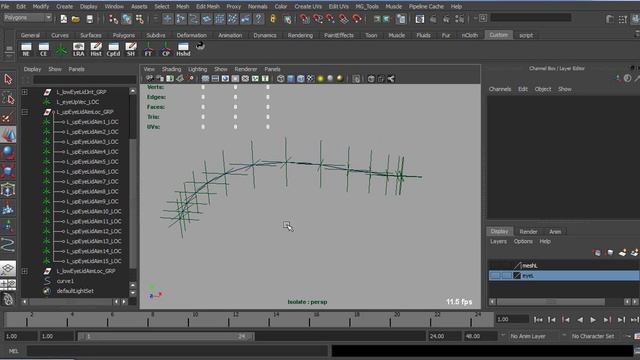Open the No Character Set dropdown
Image resolution: width=640 pixels, height=360 pixels.
point(593,336)
